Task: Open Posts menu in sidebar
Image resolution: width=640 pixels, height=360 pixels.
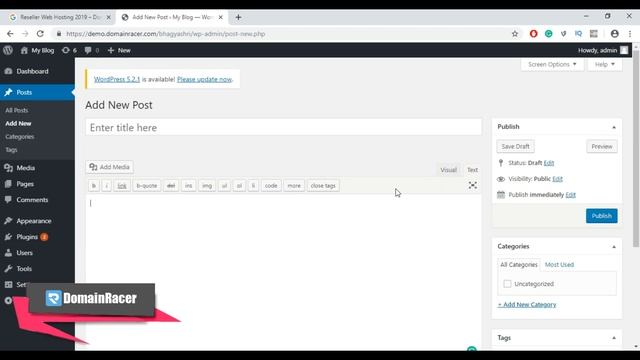Action: [24, 92]
